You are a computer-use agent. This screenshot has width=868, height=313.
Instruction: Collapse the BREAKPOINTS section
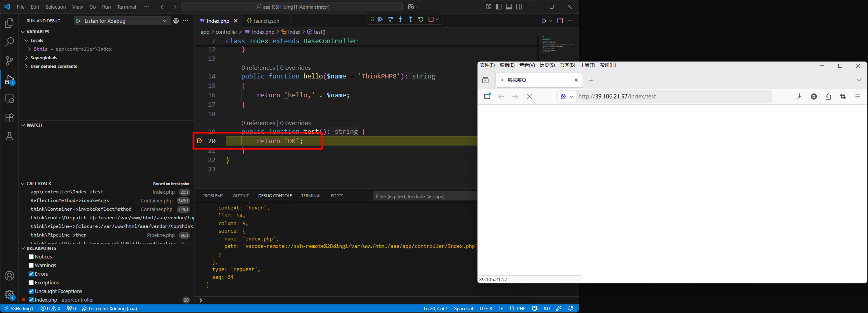click(x=23, y=248)
